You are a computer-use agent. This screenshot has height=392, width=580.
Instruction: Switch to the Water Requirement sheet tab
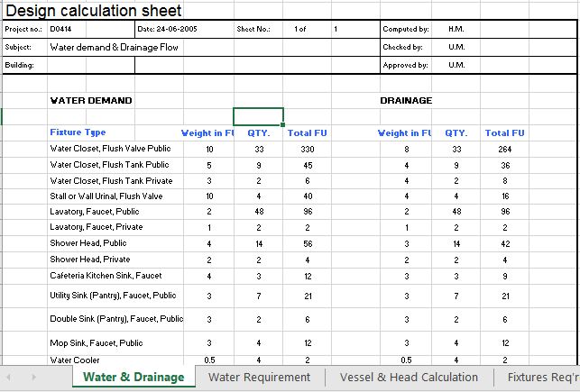259,378
